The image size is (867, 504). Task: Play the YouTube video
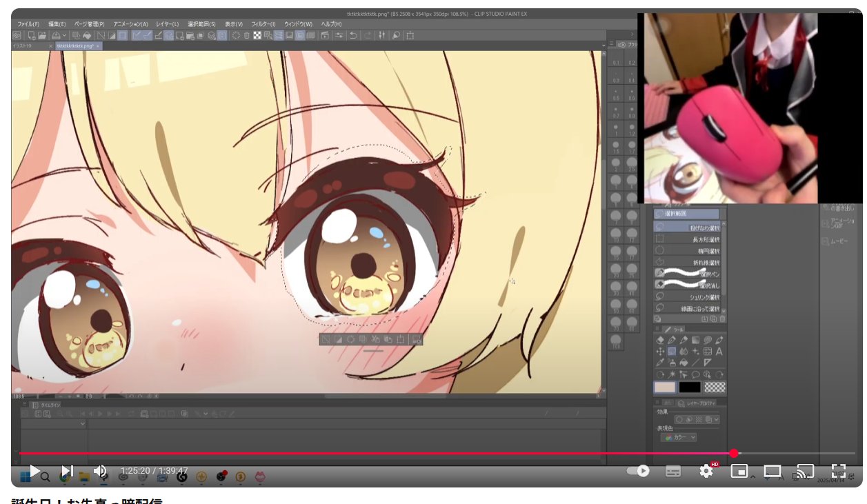pos(34,471)
